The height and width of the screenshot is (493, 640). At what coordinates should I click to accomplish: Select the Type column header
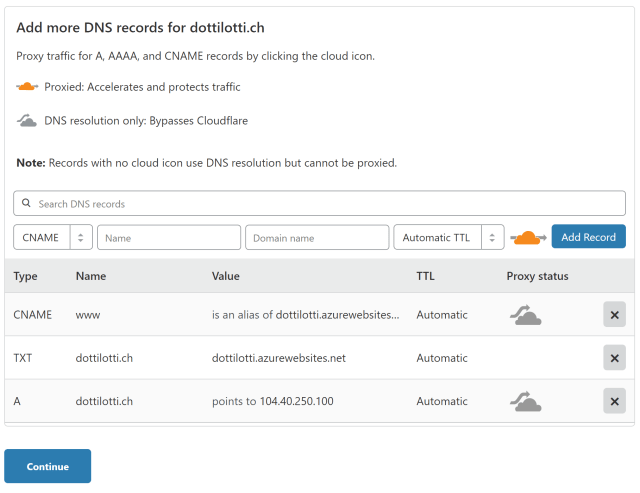(25, 276)
